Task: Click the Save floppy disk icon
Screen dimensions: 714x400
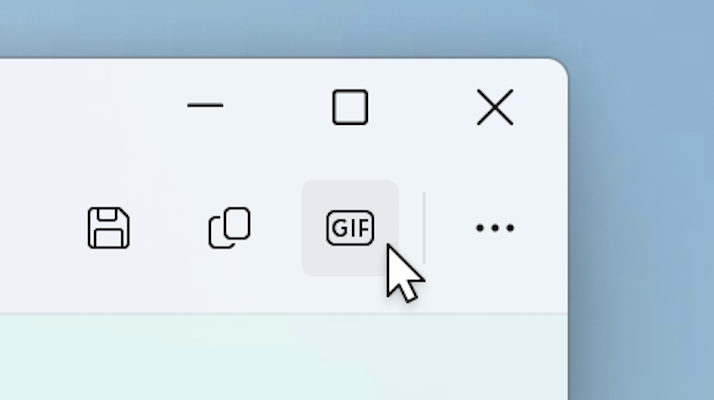Action: 108,228
